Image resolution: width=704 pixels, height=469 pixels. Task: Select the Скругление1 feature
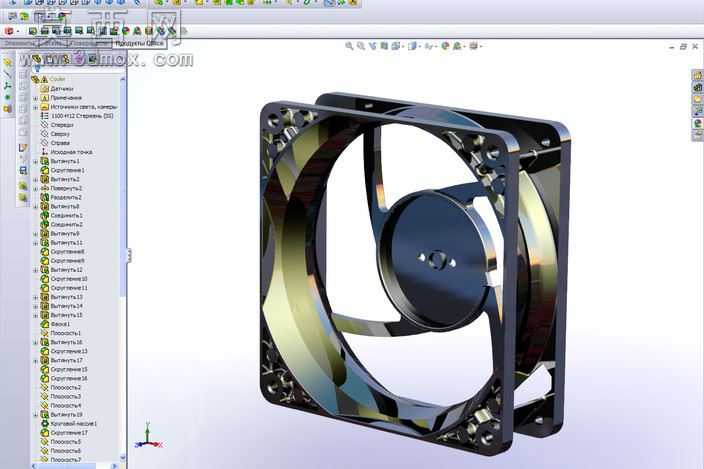point(63,170)
